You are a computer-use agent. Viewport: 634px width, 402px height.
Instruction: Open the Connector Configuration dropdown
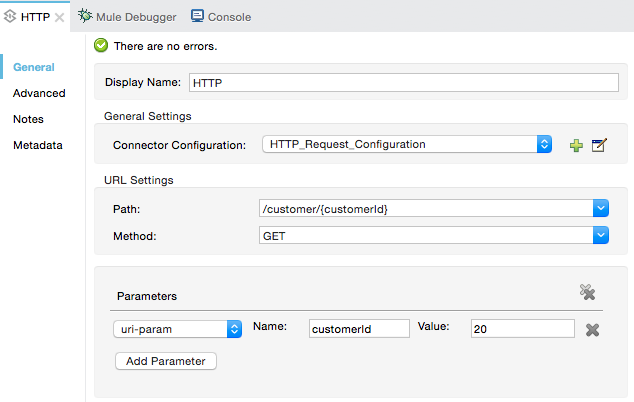[x=544, y=144]
